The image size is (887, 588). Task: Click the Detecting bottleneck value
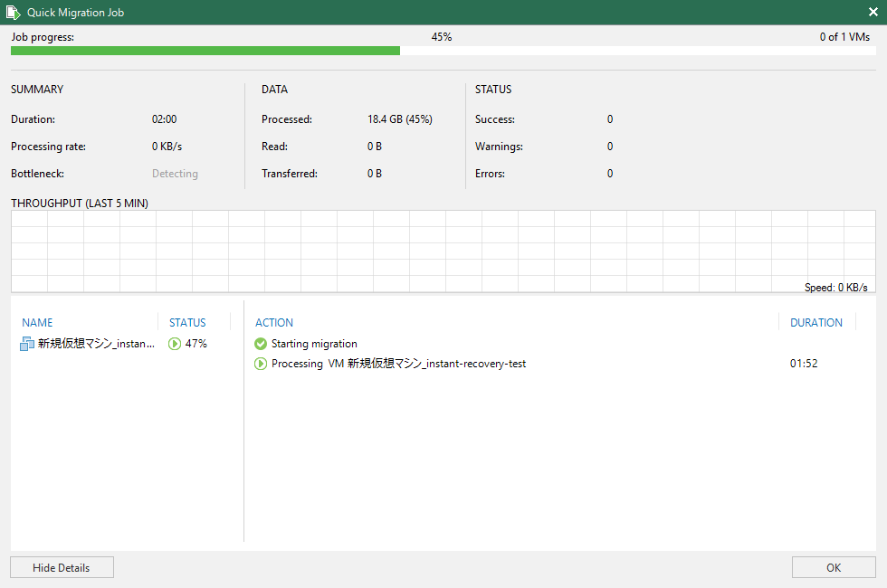[x=175, y=174]
